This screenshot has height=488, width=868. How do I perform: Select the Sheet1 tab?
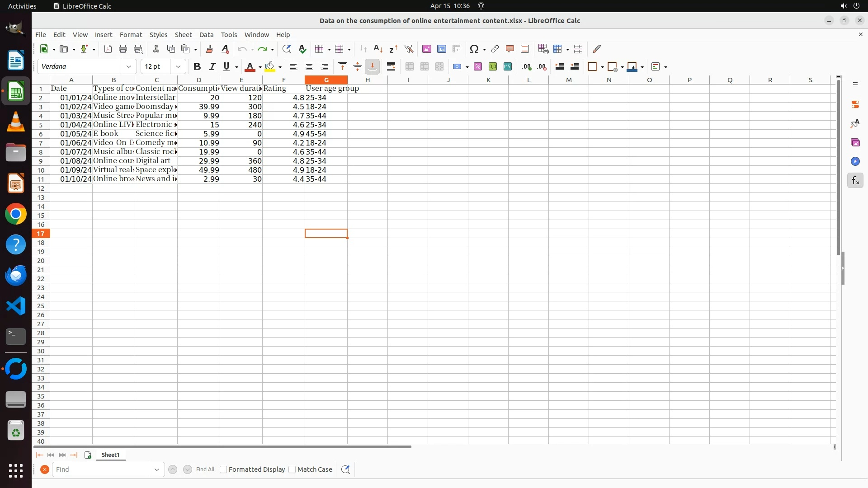click(110, 455)
